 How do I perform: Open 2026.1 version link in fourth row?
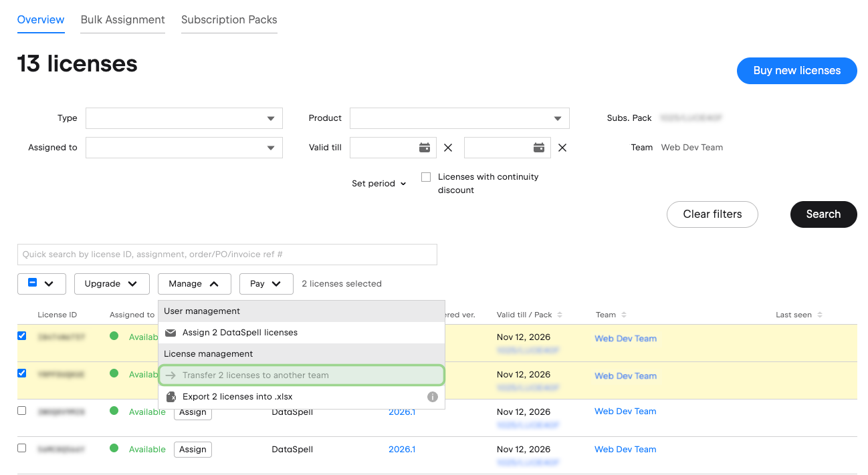point(402,449)
